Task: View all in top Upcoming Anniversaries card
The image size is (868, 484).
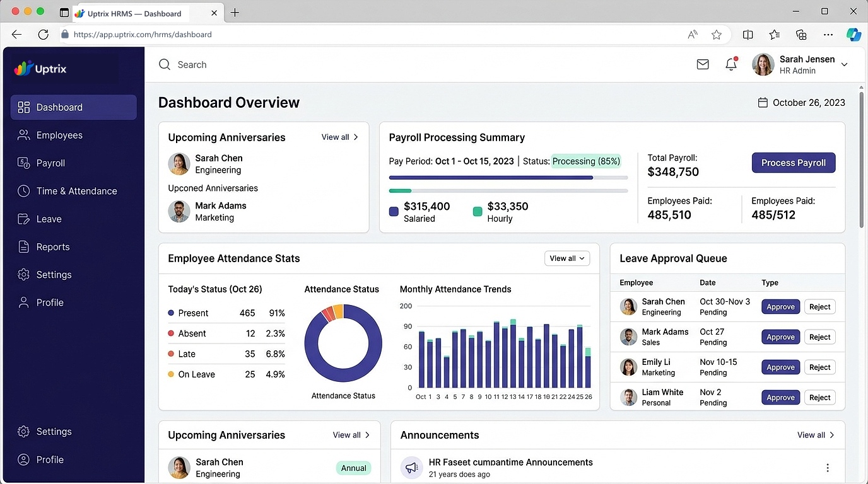Action: point(340,137)
